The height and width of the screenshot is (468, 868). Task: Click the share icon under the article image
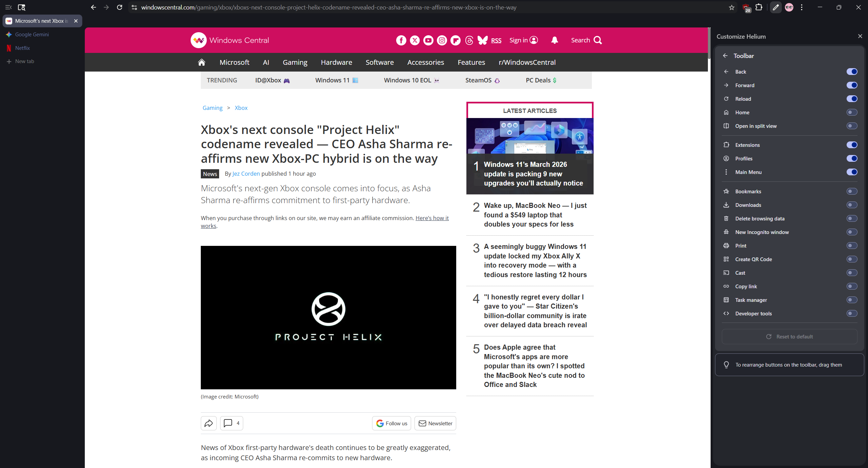(x=208, y=423)
